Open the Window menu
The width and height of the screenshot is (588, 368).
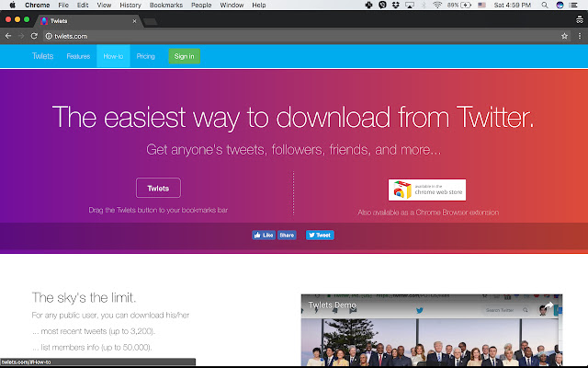(x=232, y=5)
